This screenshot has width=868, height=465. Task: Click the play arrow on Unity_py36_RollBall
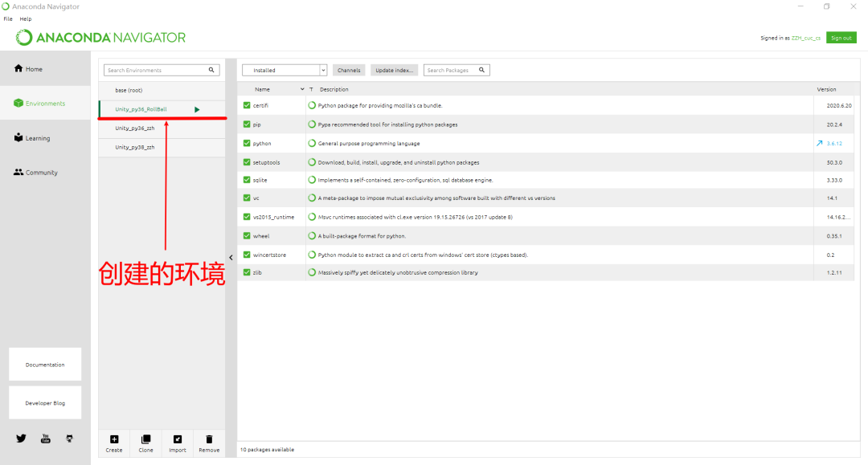click(x=197, y=109)
